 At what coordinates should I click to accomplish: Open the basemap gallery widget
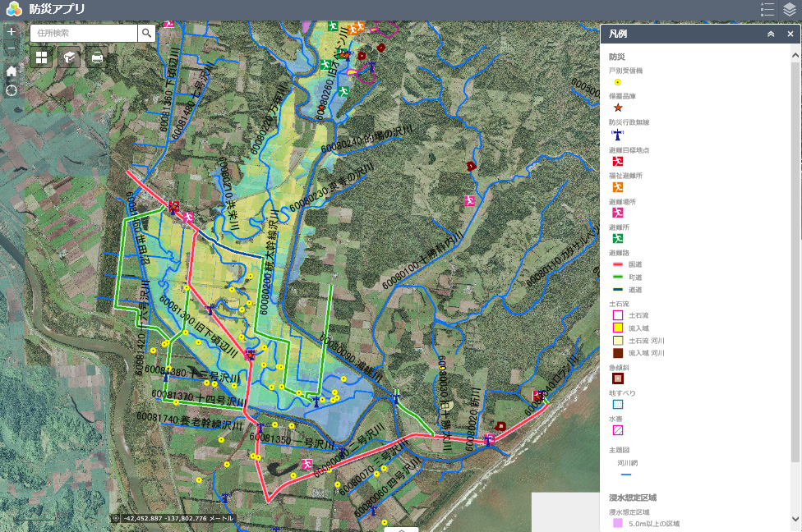pyautogui.click(x=41, y=57)
